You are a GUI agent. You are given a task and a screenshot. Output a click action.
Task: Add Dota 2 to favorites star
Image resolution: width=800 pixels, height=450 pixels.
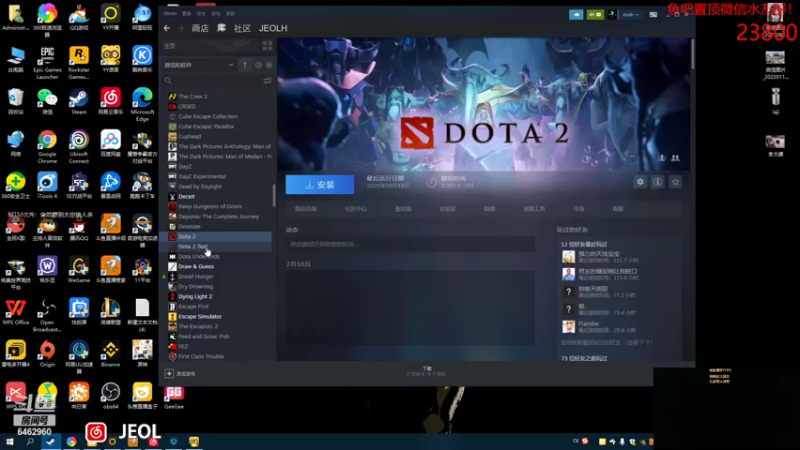[676, 182]
